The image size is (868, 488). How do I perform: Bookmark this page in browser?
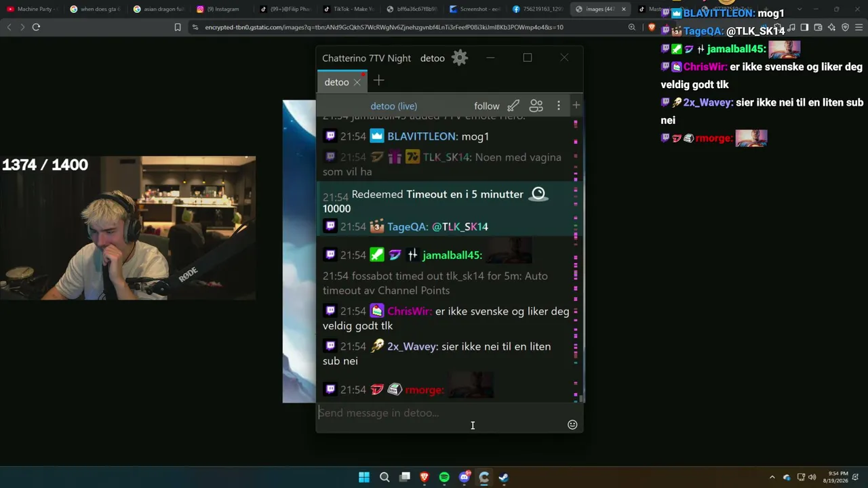pos(178,27)
